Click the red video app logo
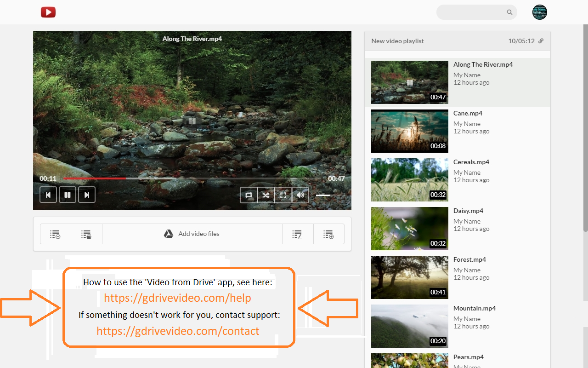Viewport: 588px width, 368px height. (x=48, y=12)
